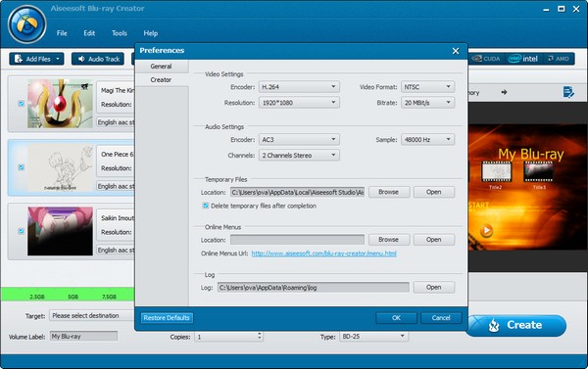This screenshot has height=369, width=588.
Task: Open the Type BD-25 dropdown
Action: click(x=373, y=337)
